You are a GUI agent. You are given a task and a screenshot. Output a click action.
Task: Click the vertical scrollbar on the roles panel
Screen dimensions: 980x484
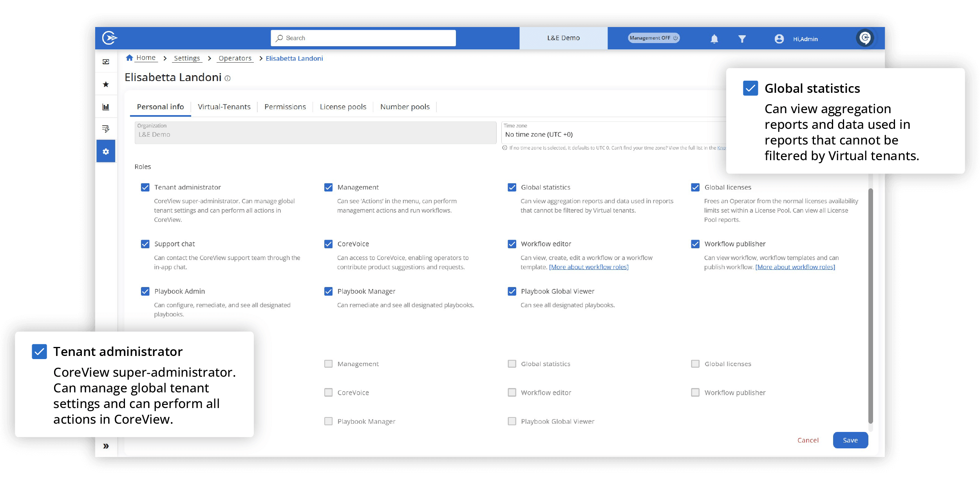coord(870,305)
